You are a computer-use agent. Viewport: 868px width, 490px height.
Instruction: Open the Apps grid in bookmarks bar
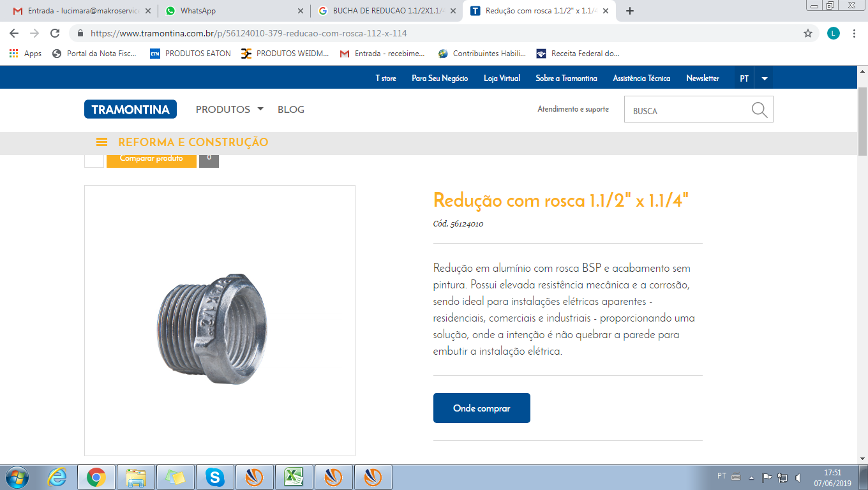pos(26,54)
